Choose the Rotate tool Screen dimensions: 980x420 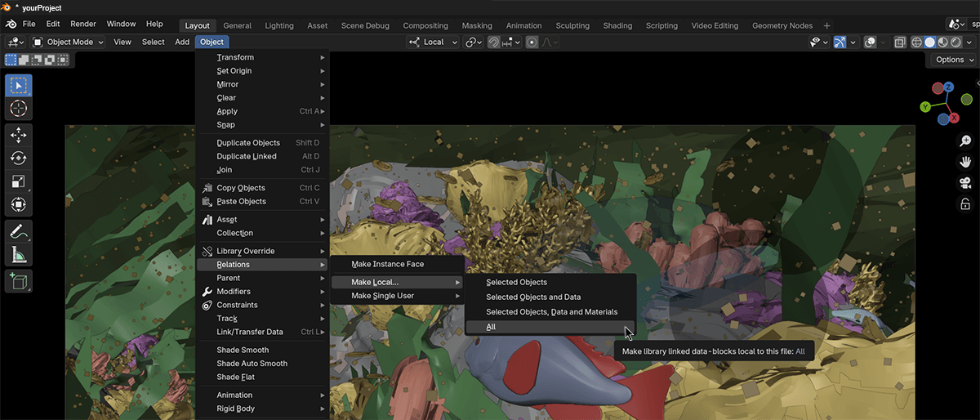[x=19, y=158]
